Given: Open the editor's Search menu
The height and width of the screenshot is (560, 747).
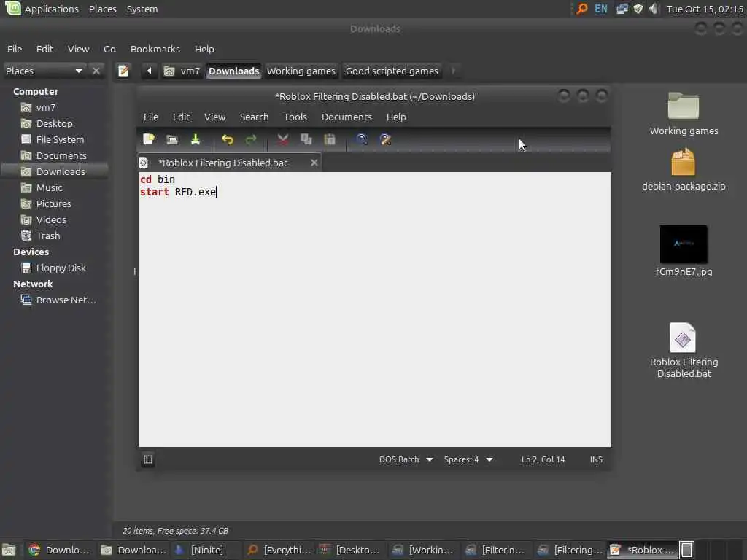Looking at the screenshot, I should point(254,117).
